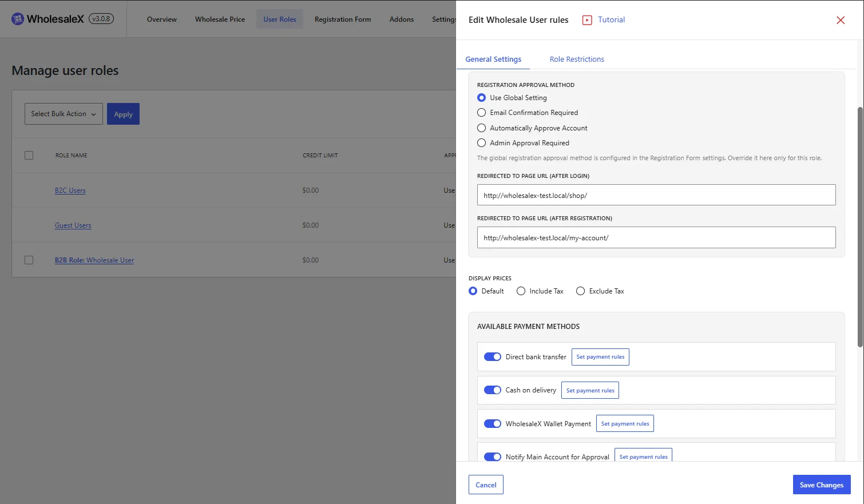Check the B2B Role: Wholesale User checkbox
Image resolution: width=864 pixels, height=504 pixels.
click(x=29, y=260)
